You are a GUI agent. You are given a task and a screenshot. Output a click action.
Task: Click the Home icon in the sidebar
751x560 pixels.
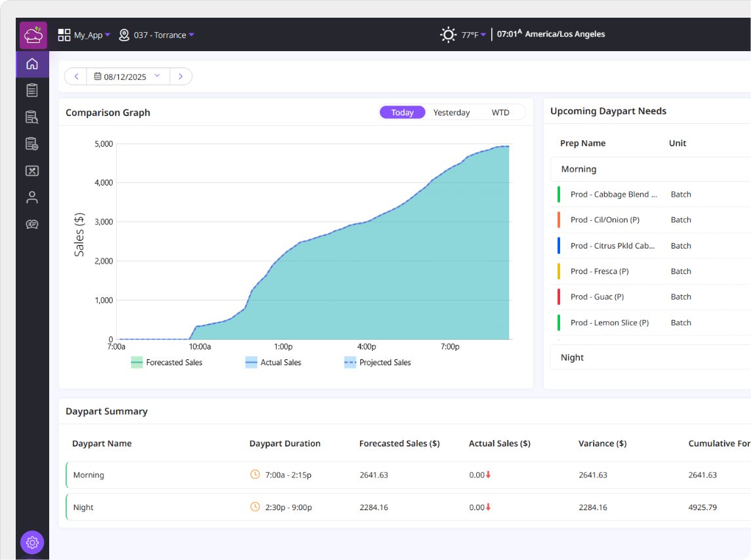pyautogui.click(x=32, y=64)
